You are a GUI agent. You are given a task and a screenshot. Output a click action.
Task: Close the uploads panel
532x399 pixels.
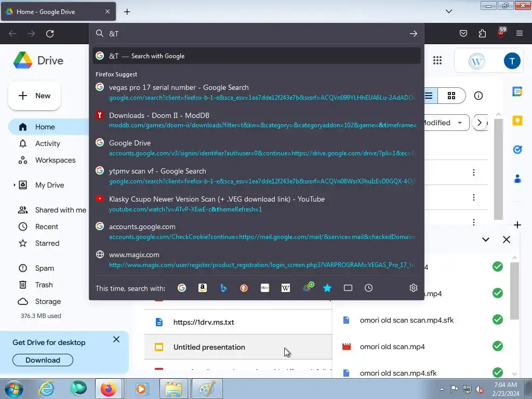point(506,240)
